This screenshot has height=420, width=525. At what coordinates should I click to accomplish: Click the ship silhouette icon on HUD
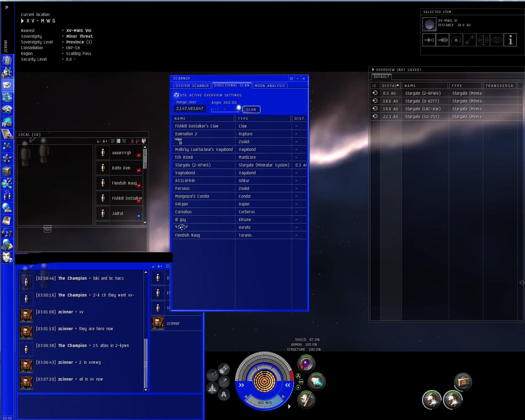click(x=212, y=388)
